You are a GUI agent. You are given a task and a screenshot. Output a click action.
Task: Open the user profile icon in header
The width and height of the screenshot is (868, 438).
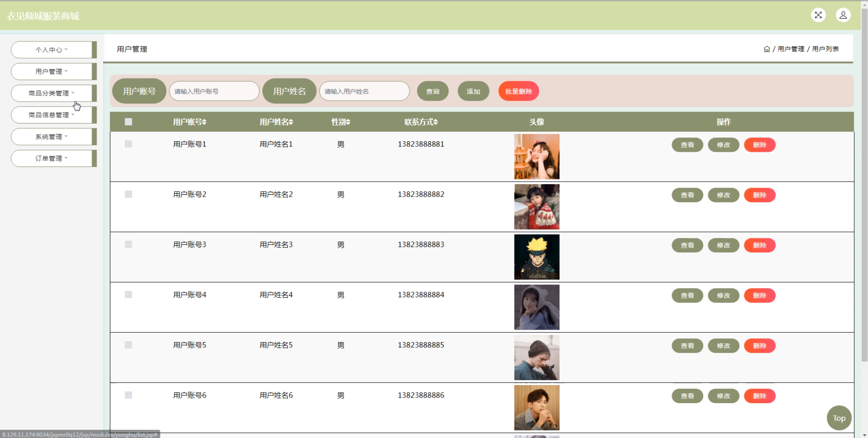[x=843, y=15]
